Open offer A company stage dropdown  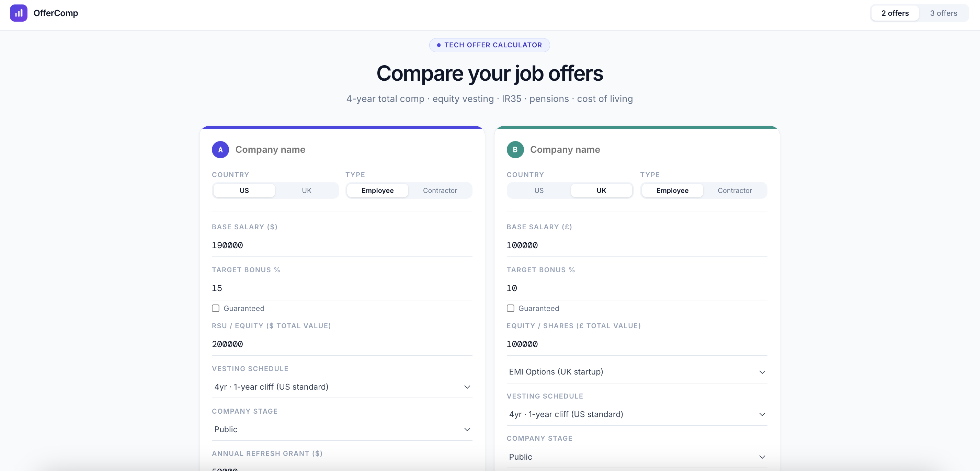(342, 429)
